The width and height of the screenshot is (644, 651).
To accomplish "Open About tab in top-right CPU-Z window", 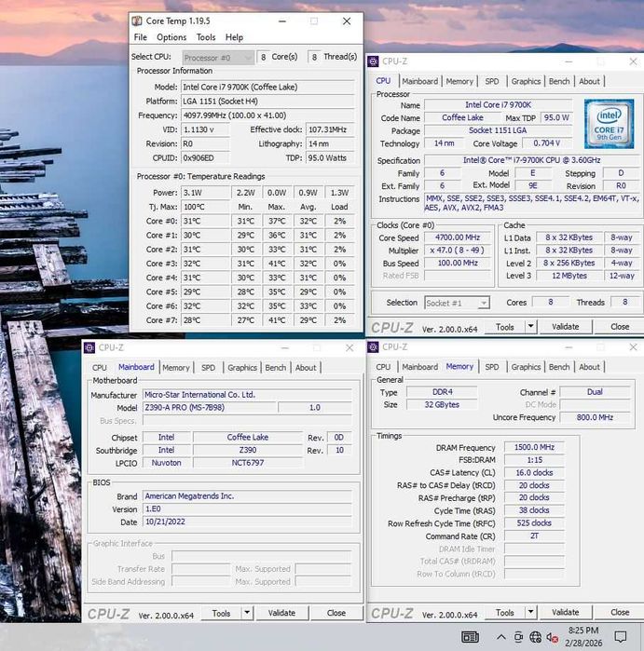I will (x=589, y=81).
